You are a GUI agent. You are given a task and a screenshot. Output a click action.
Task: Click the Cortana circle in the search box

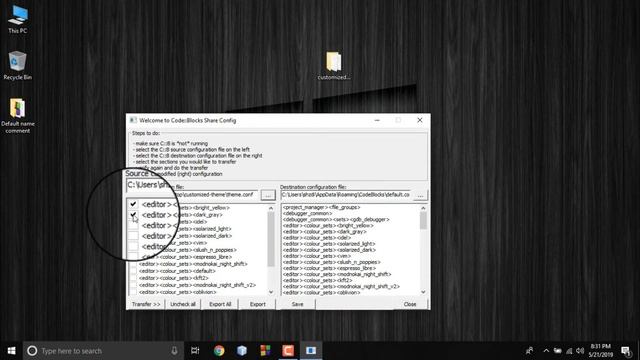point(32,351)
